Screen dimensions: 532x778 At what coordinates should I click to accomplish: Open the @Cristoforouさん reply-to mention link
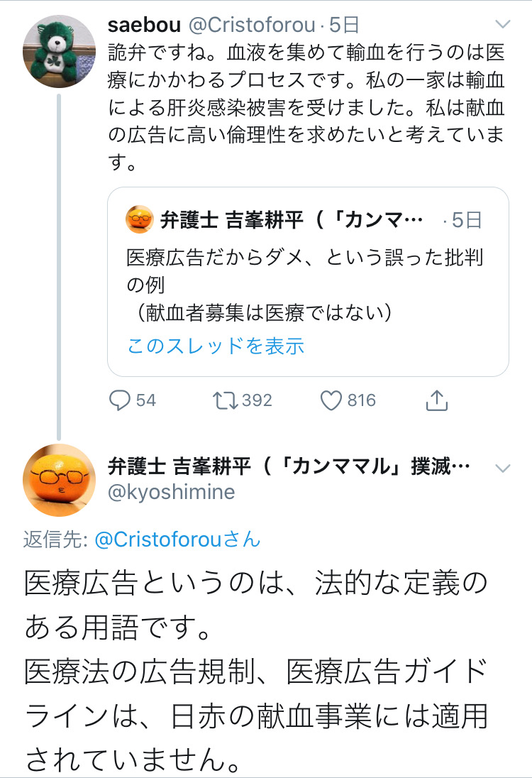[x=177, y=539]
